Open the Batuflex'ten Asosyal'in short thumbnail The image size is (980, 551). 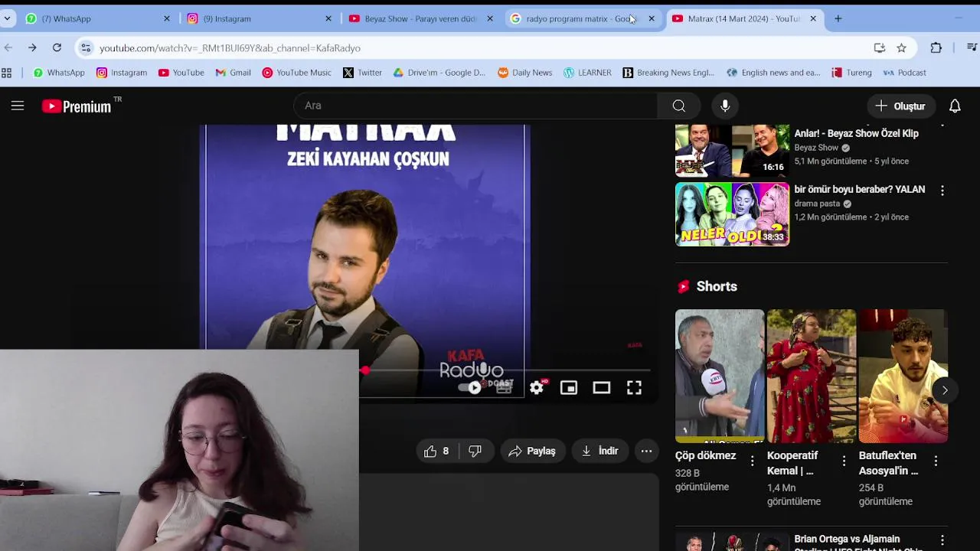(903, 376)
